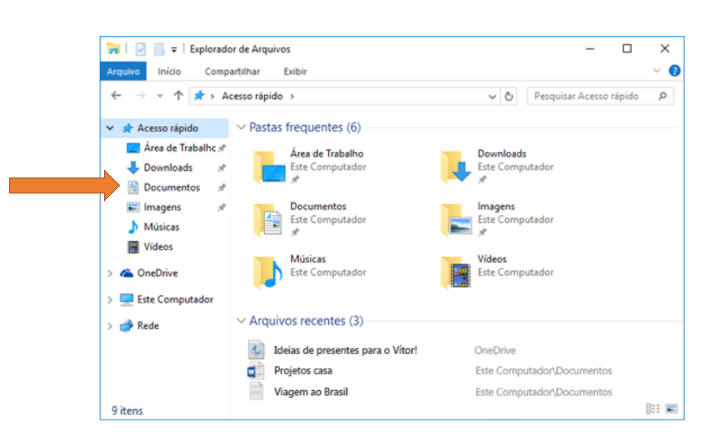Select Imagens in the sidebar
This screenshot has width=711, height=443.
click(x=162, y=207)
